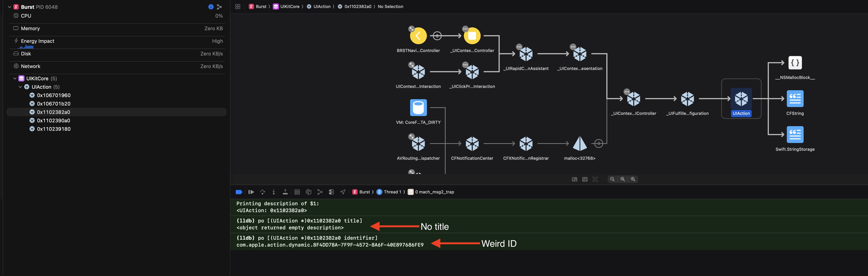Select UIAction instance 0x1102382a0 in the navigator

point(117,112)
